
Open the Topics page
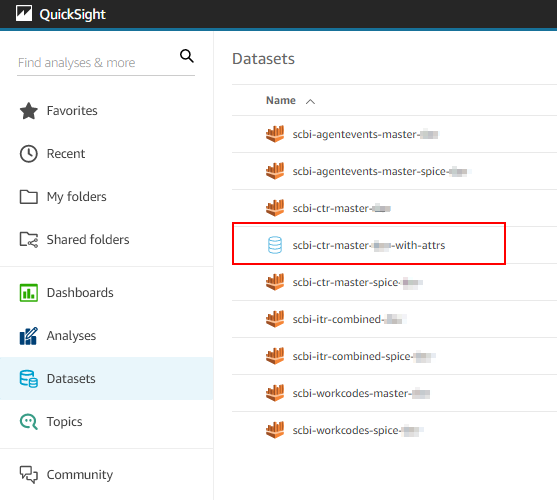coord(65,422)
